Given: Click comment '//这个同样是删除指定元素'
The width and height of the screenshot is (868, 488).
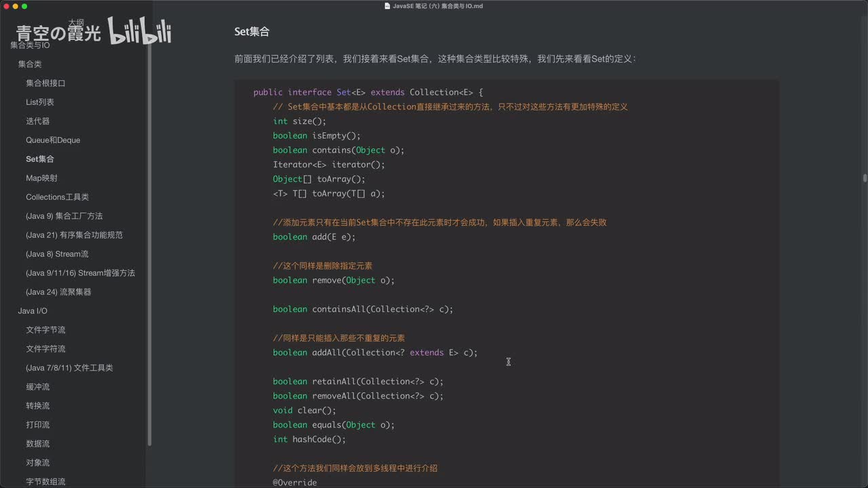Looking at the screenshot, I should coord(323,266).
